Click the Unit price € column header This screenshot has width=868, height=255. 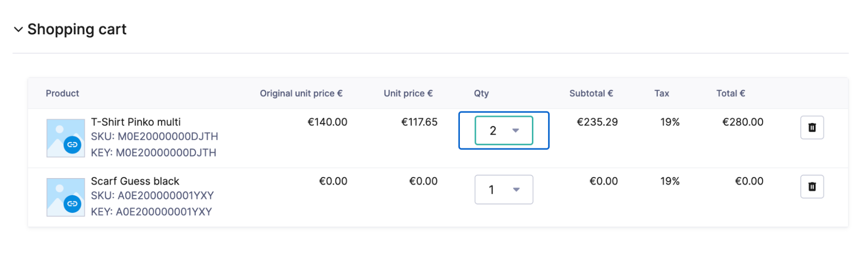[x=408, y=93]
